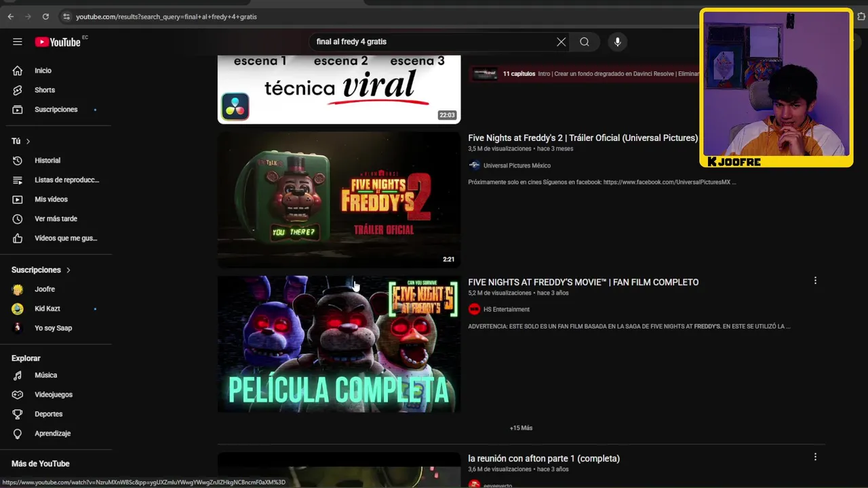Expand the Tú section
The width and height of the screenshot is (868, 488).
[x=21, y=141]
